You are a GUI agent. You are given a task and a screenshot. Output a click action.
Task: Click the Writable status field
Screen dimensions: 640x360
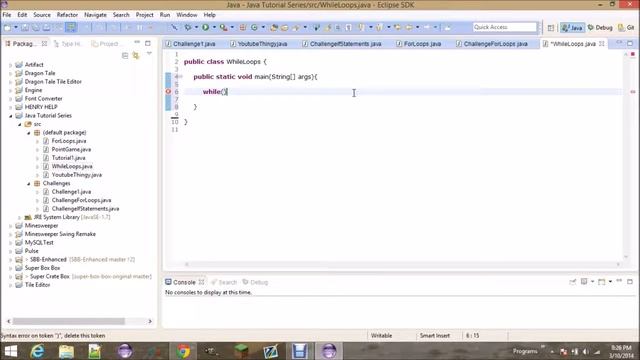[381, 336]
